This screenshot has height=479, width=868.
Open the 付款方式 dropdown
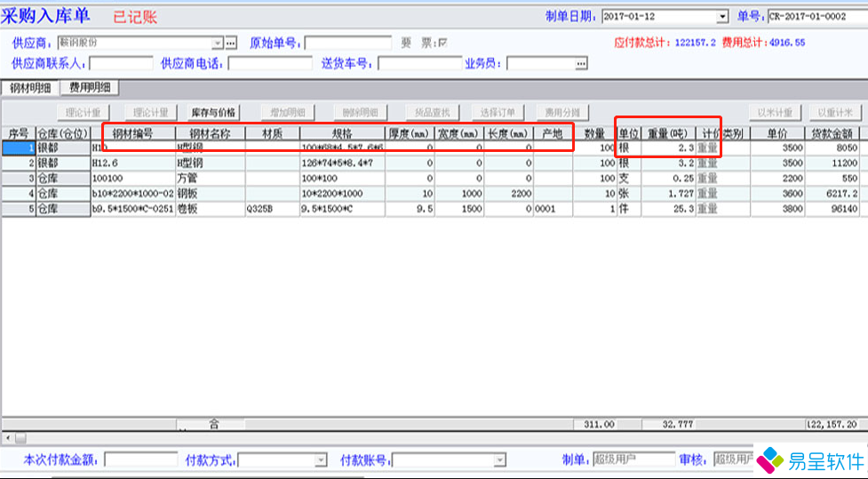click(321, 460)
